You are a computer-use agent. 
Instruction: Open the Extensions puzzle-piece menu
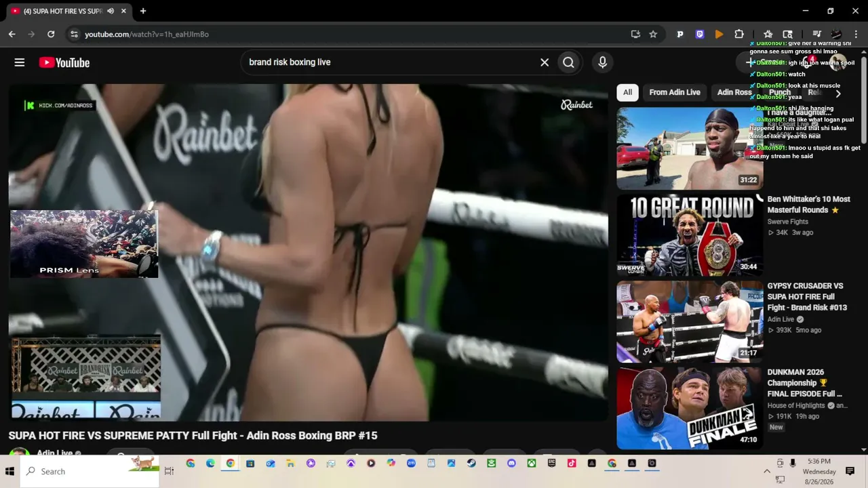[x=739, y=34]
